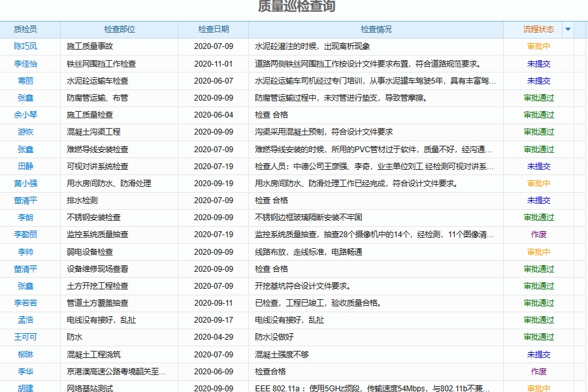Select inspector 李佳怡
The width and height of the screenshot is (588, 392).
click(25, 63)
